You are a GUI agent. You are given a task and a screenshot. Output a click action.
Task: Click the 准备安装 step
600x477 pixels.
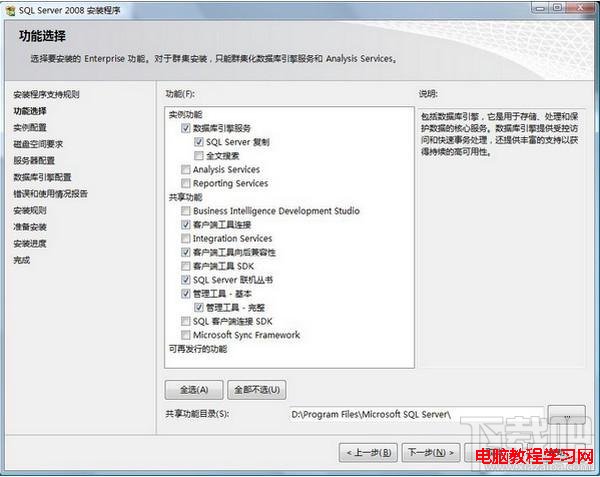tap(30, 227)
